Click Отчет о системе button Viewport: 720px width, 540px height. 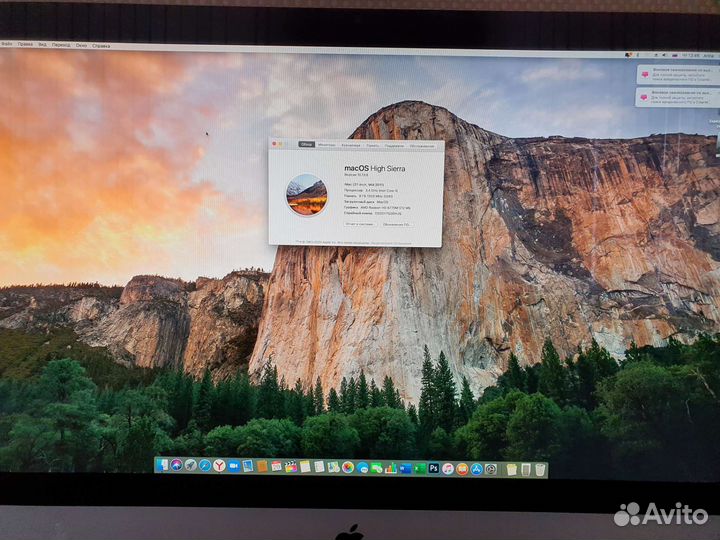click(x=360, y=224)
